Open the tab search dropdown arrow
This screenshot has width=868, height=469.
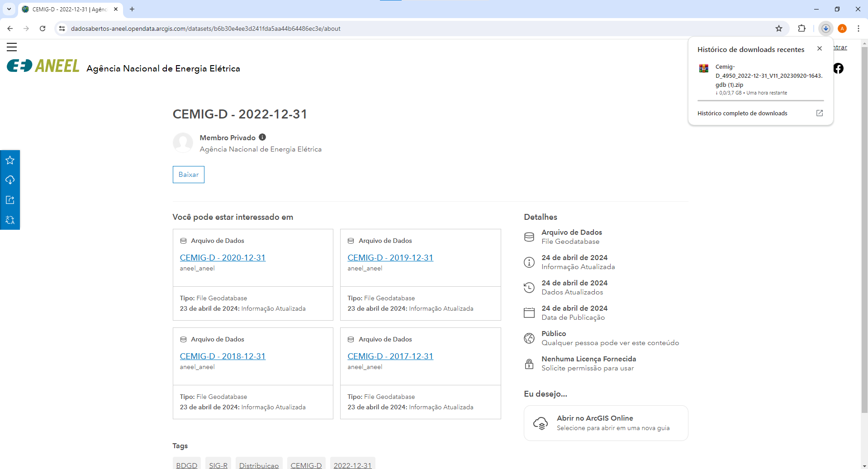[x=9, y=9]
